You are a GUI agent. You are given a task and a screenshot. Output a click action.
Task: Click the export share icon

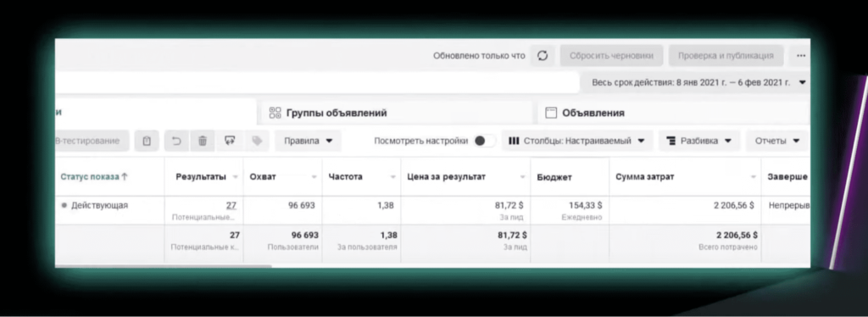click(230, 141)
